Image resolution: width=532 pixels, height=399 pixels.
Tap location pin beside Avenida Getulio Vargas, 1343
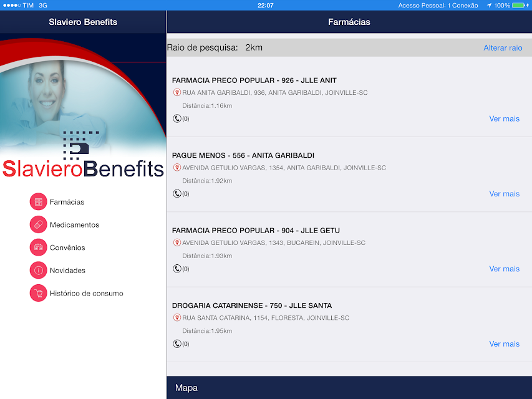coord(177,243)
